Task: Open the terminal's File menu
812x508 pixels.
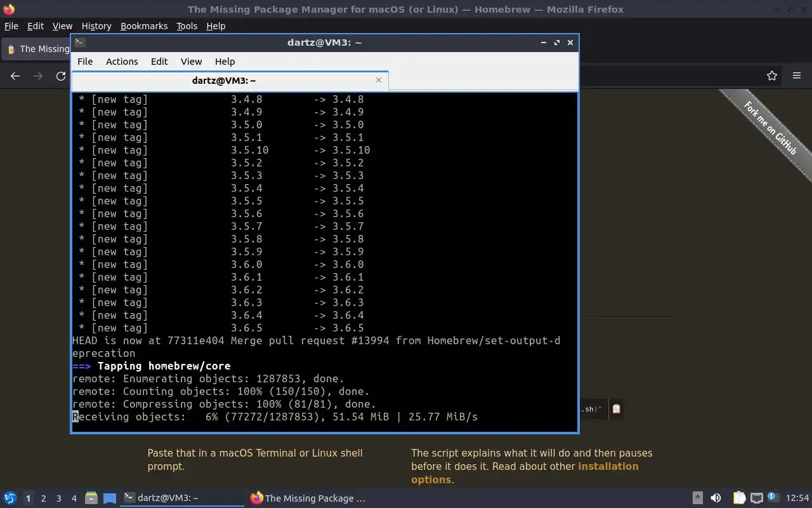Action: (85, 62)
